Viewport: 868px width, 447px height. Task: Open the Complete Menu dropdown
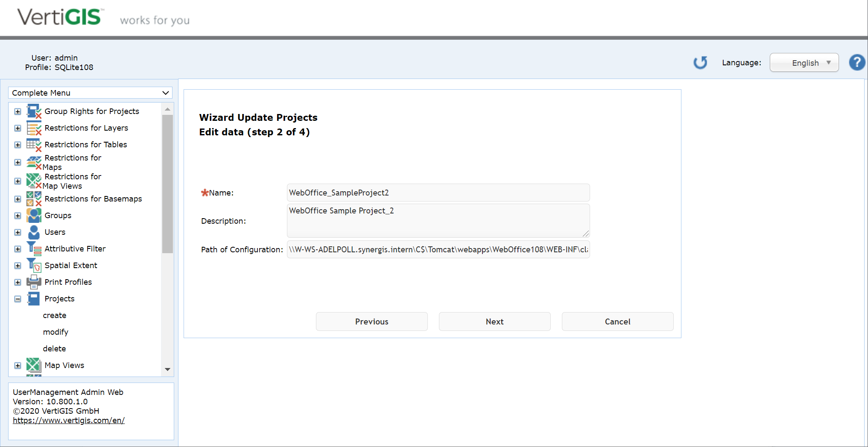pyautogui.click(x=90, y=93)
